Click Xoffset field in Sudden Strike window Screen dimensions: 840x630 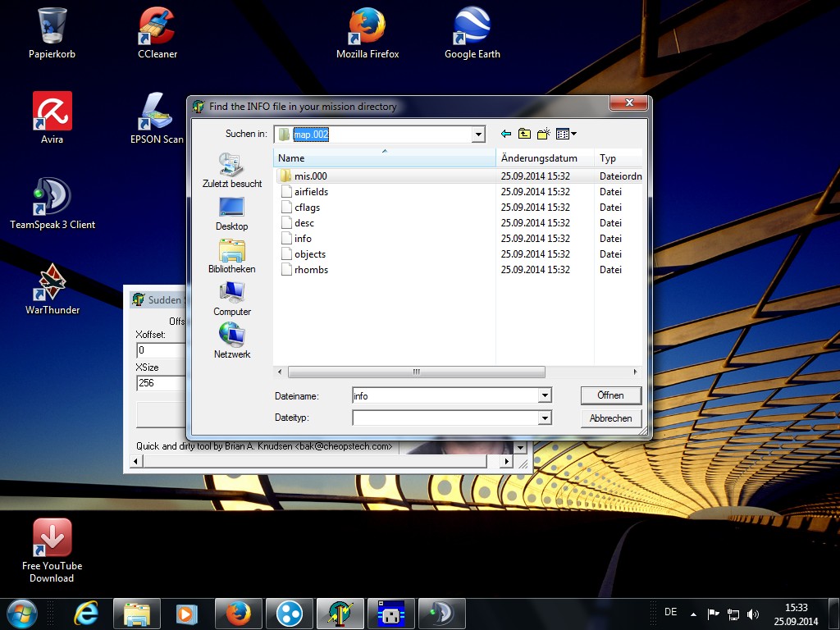pyautogui.click(x=161, y=350)
